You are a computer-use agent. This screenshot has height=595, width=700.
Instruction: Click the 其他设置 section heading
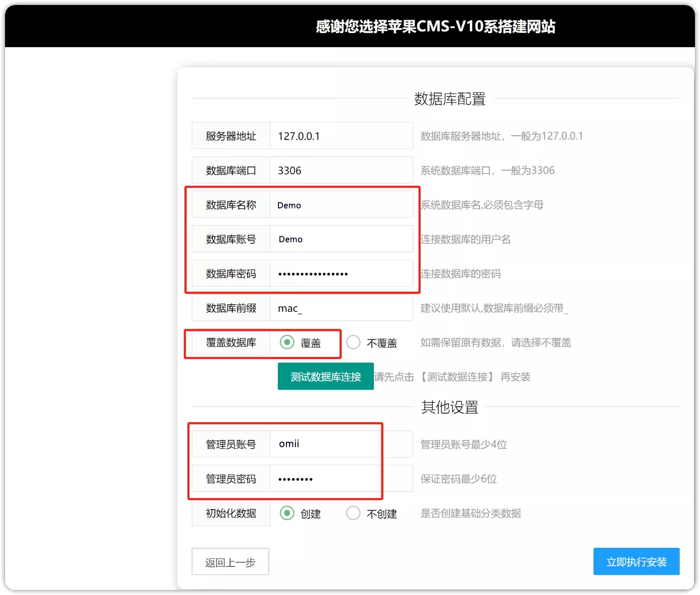tap(450, 407)
